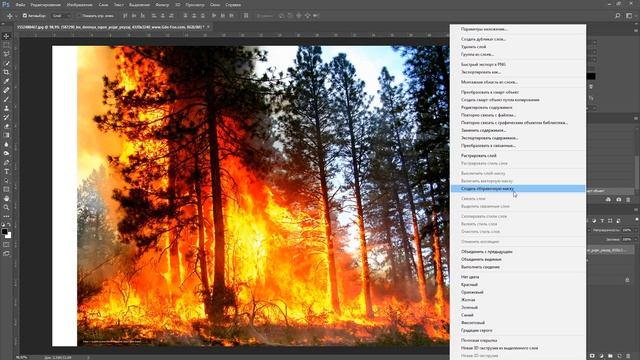
Task: Select the Rectangle shape tool
Action: [6, 189]
